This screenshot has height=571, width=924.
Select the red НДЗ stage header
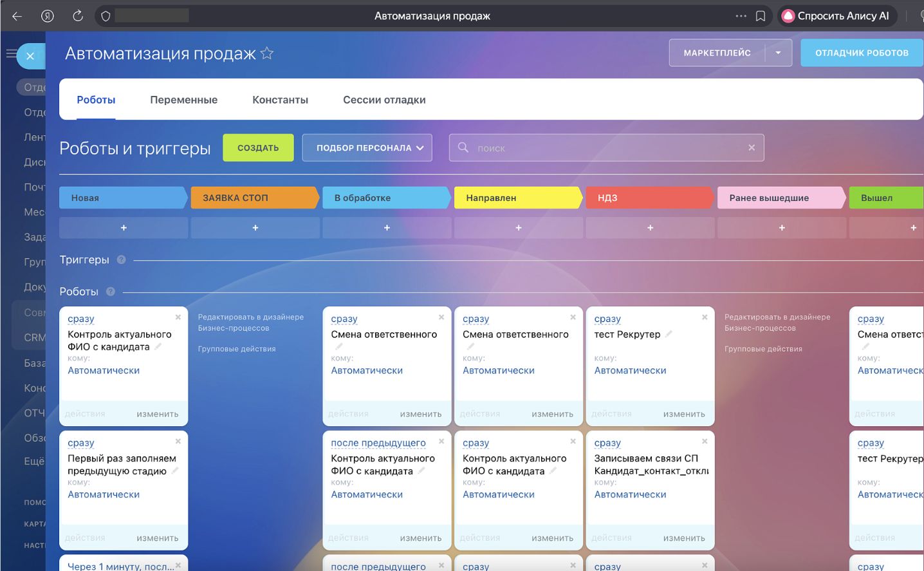click(x=650, y=198)
